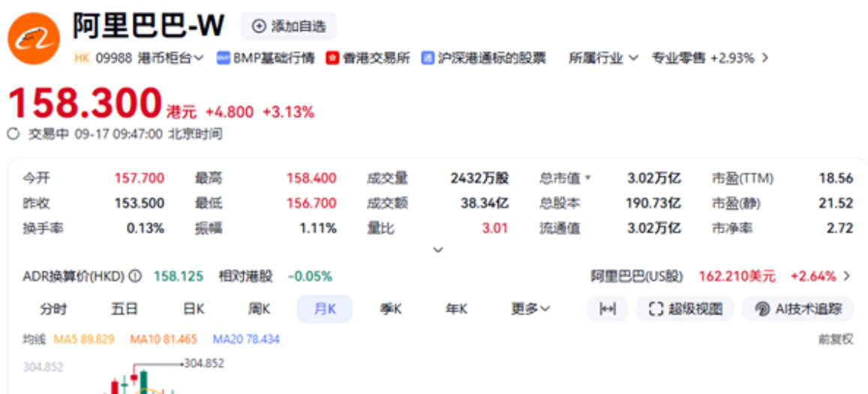Click arrow next to +2.64%
This screenshot has width=868, height=394.
click(845, 276)
